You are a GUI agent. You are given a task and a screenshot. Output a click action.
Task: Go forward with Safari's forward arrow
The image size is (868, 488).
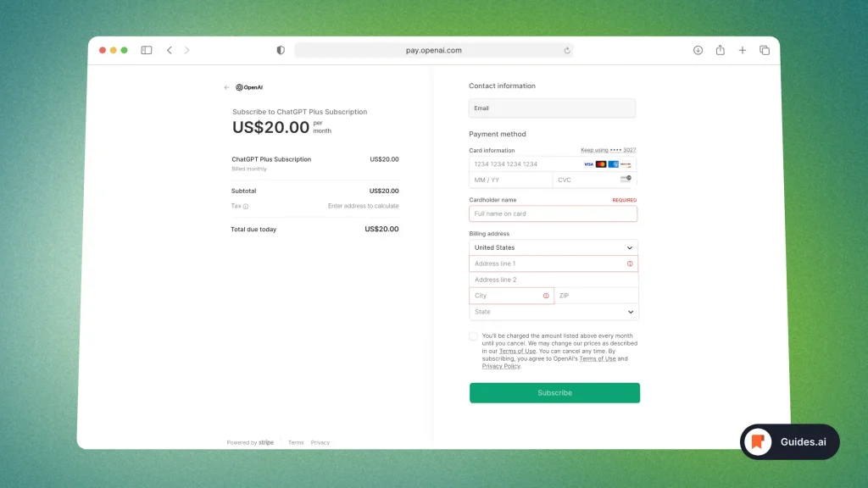(x=187, y=50)
